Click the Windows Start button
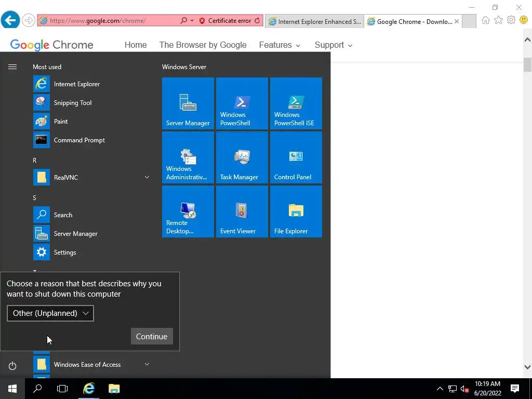This screenshot has width=532, height=399. (12, 389)
